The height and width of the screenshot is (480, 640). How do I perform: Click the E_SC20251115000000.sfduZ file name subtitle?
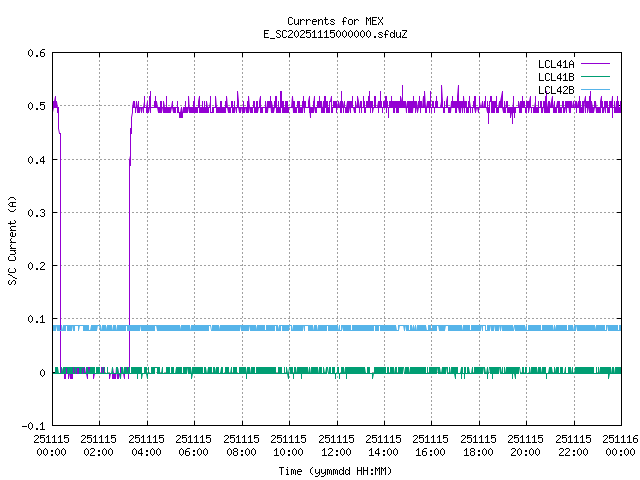[334, 34]
